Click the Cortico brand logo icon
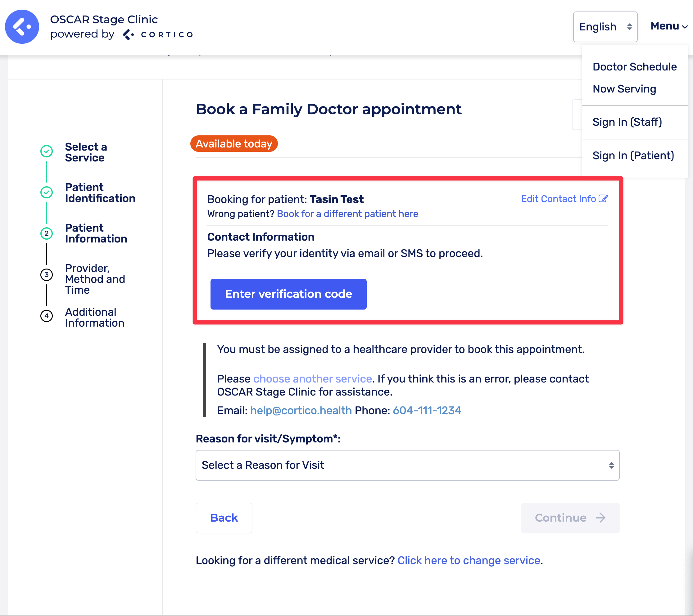 coord(128,34)
